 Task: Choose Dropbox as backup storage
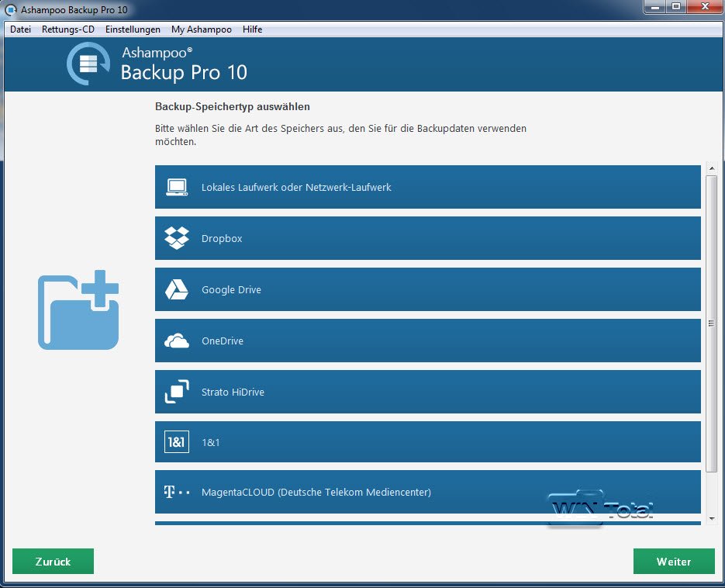tap(428, 238)
